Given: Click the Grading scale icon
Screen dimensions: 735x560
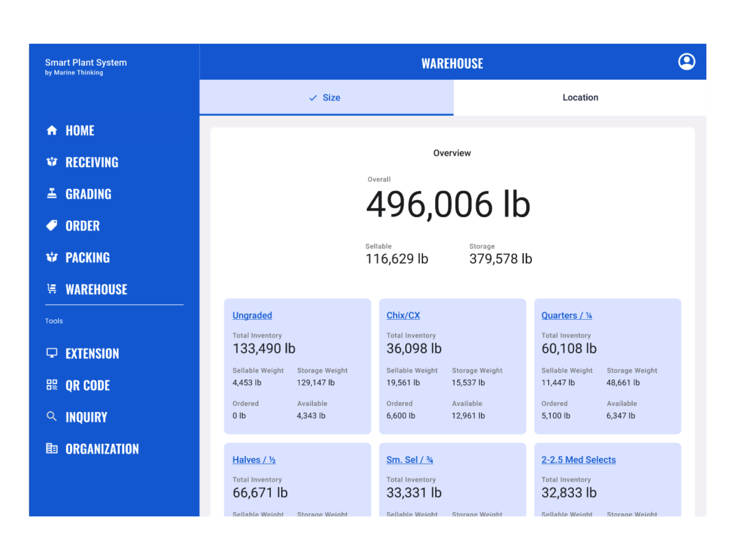Looking at the screenshot, I should click(x=52, y=194).
